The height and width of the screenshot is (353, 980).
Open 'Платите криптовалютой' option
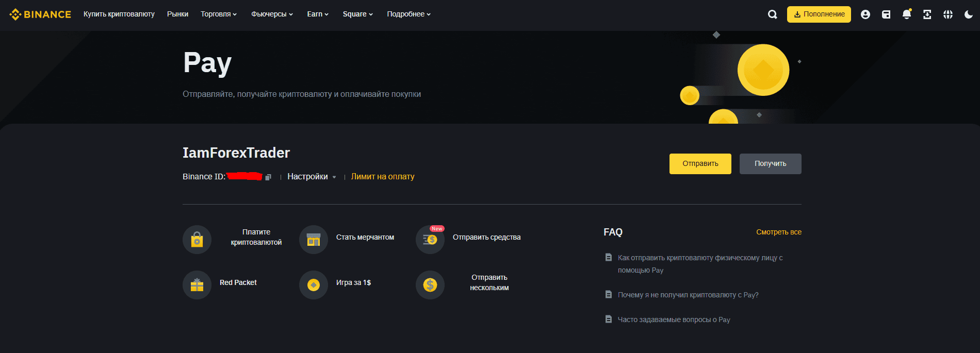[256, 237]
